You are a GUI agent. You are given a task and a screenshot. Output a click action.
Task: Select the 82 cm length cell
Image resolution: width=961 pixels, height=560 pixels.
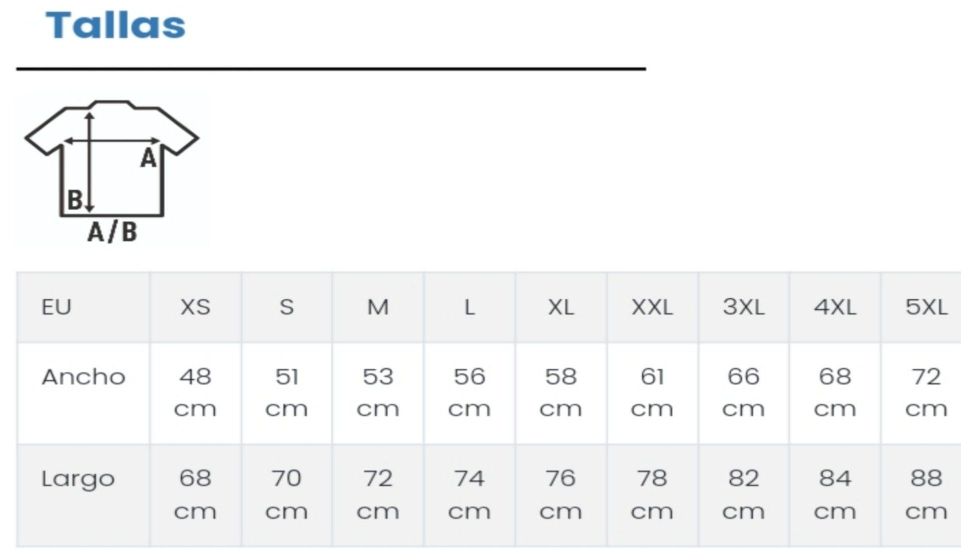pyautogui.click(x=743, y=494)
